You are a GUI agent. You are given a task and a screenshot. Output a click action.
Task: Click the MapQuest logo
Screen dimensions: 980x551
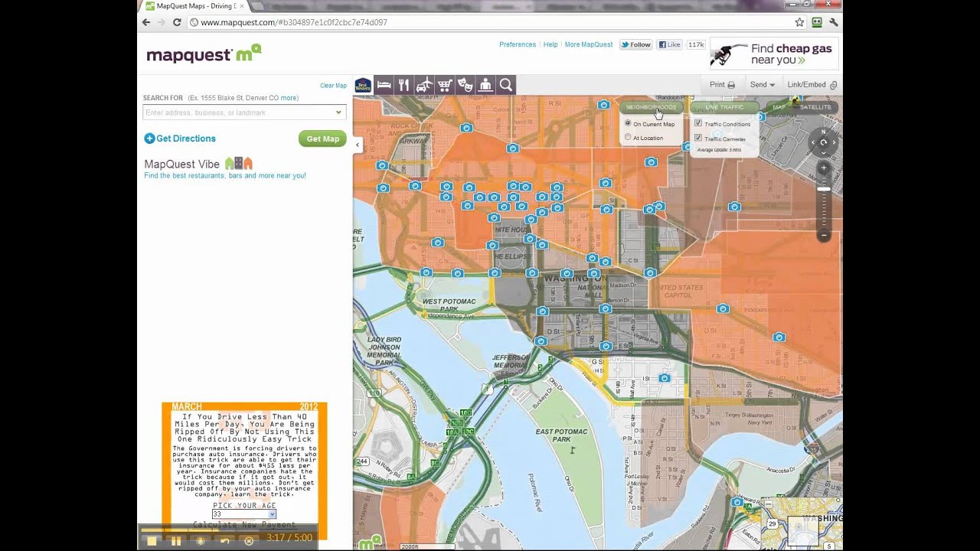[x=204, y=54]
